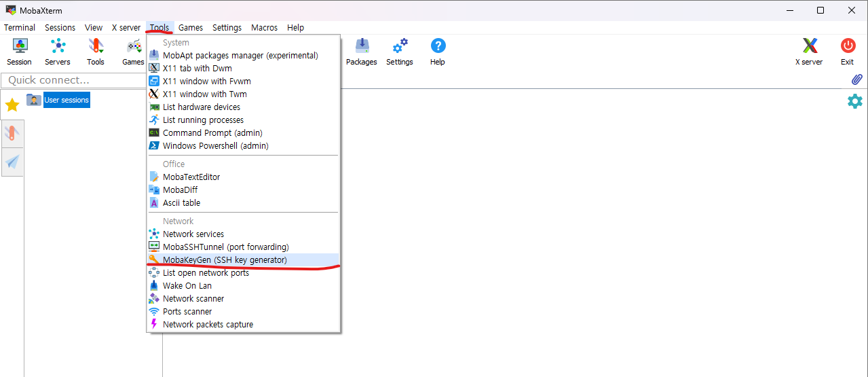
Task: Maximize the MobaXterm window
Action: pos(820,10)
